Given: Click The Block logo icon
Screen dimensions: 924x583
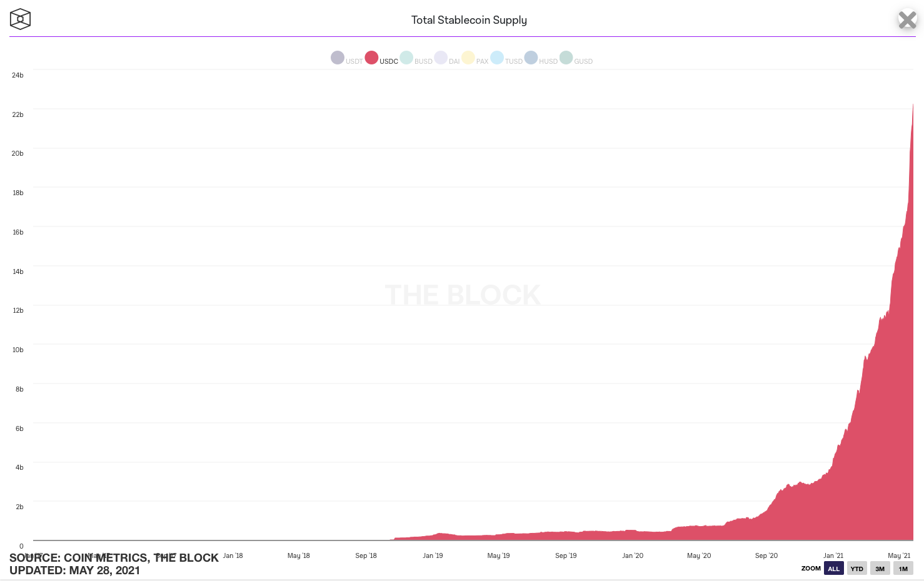Looking at the screenshot, I should [20, 19].
